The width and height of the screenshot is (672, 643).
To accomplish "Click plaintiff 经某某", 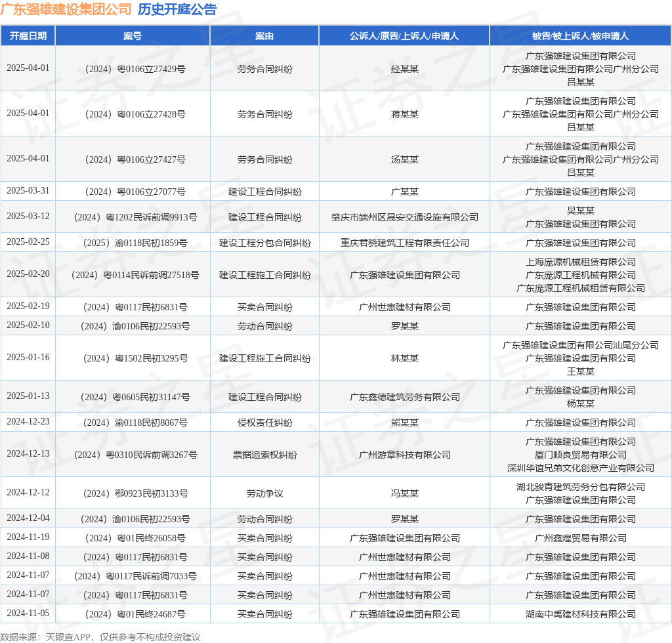I will click(404, 69).
